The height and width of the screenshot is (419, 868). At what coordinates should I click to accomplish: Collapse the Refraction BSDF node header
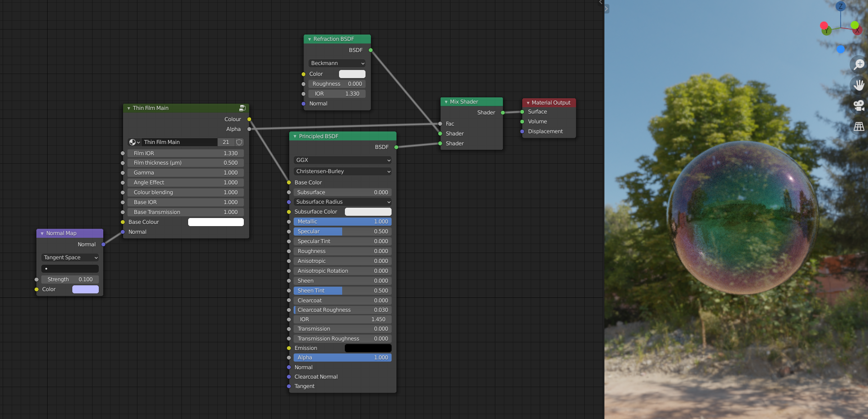(x=309, y=39)
